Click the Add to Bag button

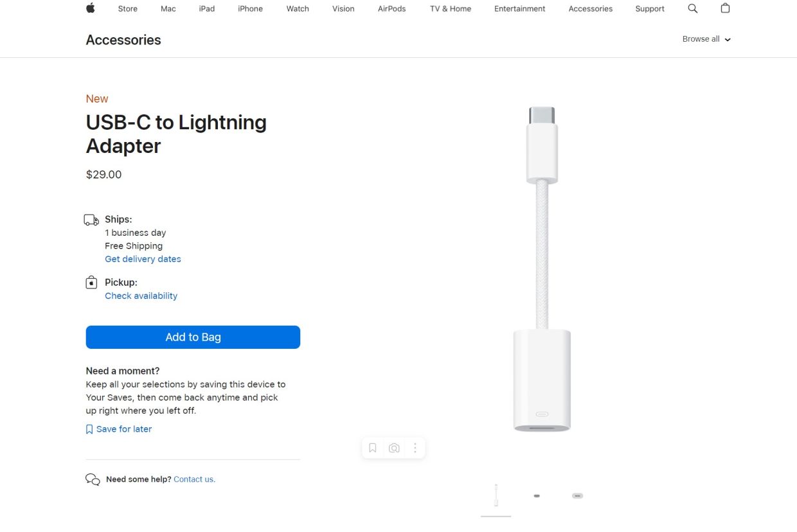193,337
